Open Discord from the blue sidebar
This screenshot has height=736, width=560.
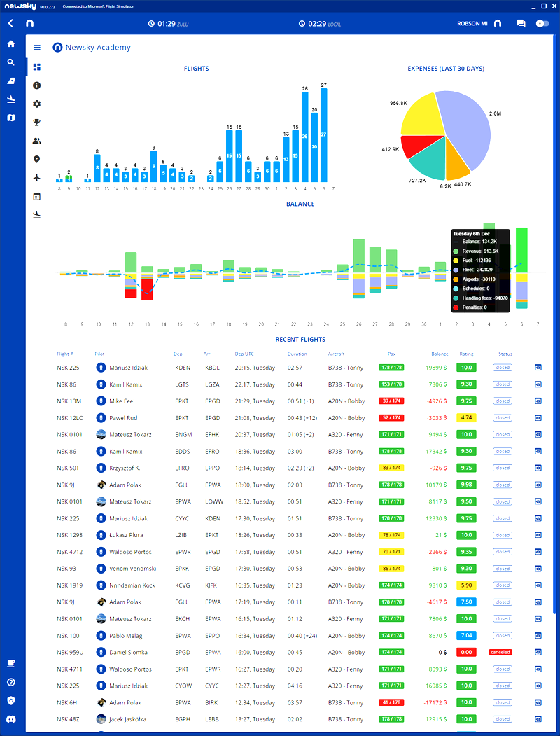[11, 719]
